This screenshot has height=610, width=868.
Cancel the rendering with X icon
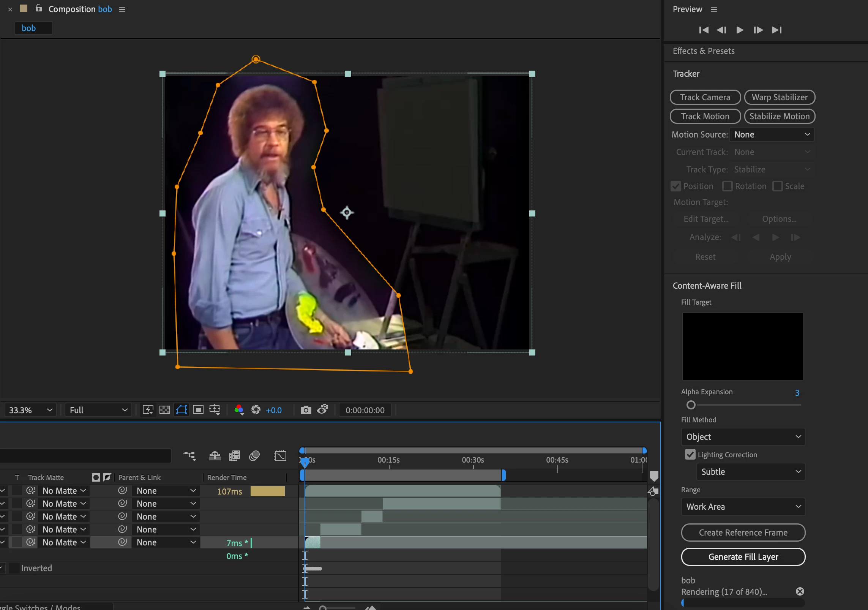800,591
